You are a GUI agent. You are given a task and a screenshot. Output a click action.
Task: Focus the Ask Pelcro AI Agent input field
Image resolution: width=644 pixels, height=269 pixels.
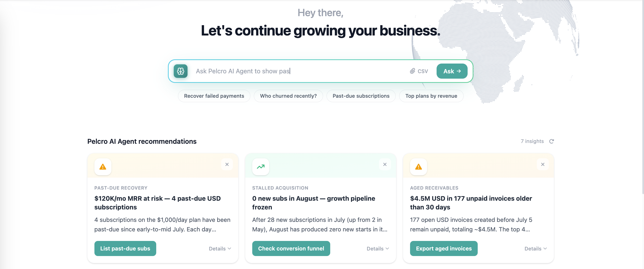pyautogui.click(x=300, y=71)
